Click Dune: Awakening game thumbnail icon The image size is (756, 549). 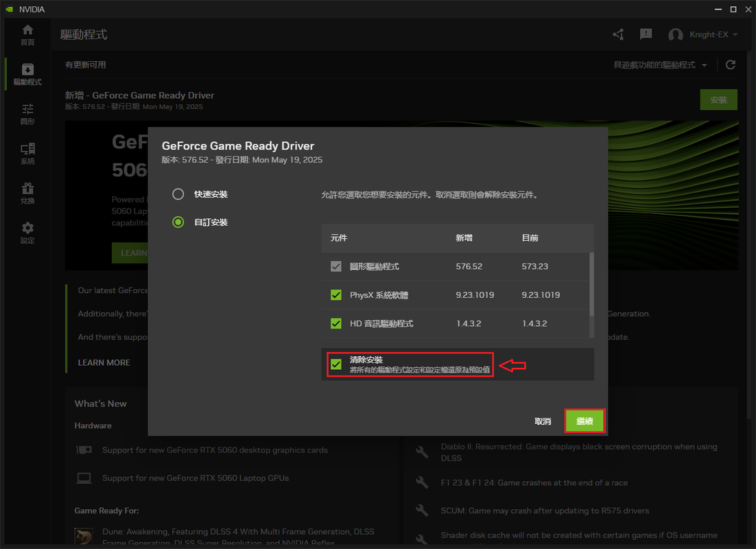point(84,537)
